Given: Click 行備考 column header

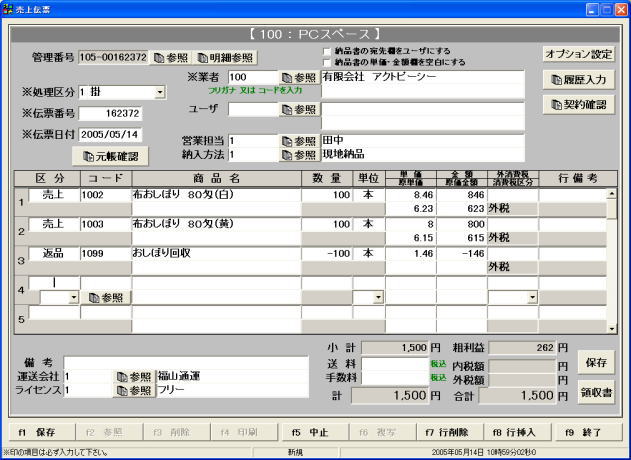Looking at the screenshot, I should pyautogui.click(x=577, y=178).
